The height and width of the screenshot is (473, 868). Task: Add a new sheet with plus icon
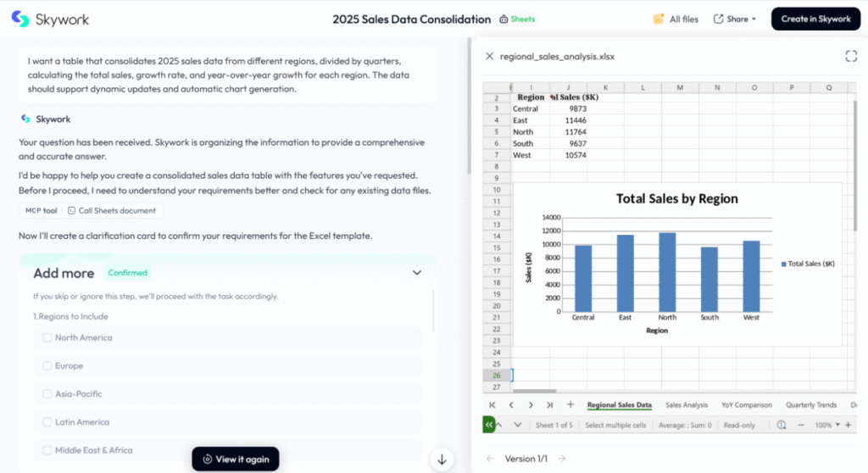(570, 405)
